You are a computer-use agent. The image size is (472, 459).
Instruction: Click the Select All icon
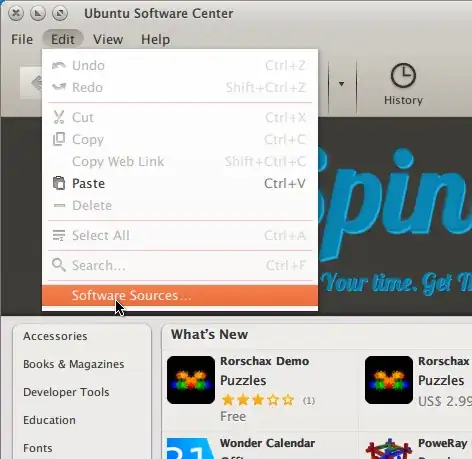click(x=59, y=235)
